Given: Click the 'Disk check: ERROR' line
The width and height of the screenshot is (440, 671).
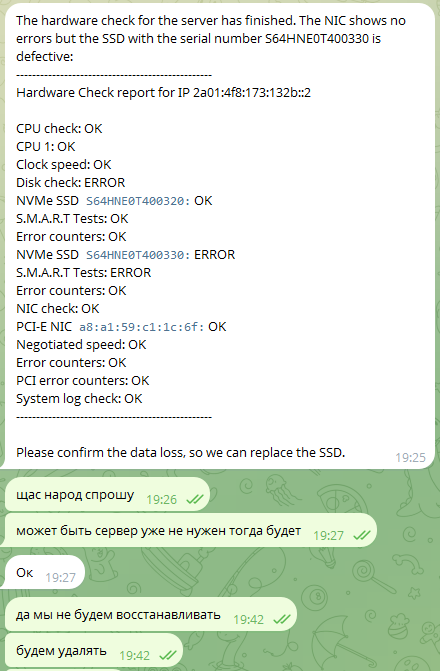Looking at the screenshot, I should (71, 183).
